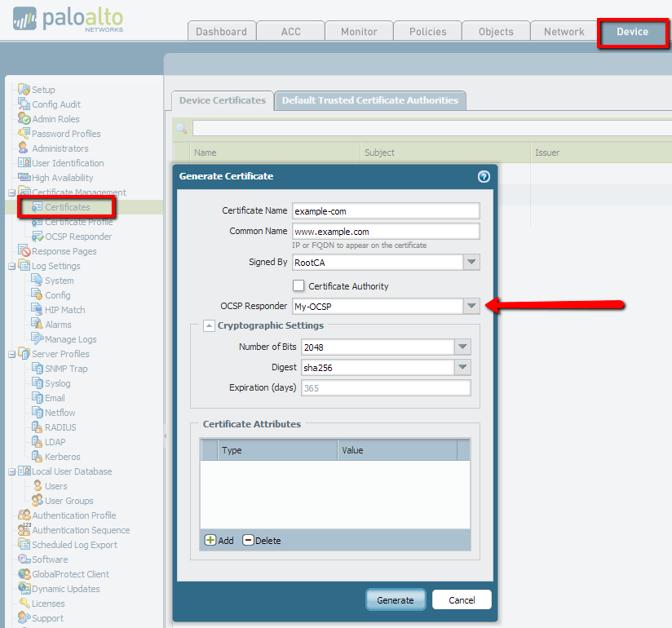This screenshot has width=672, height=628.
Task: Open the Number of Bits dropdown
Action: click(462, 347)
